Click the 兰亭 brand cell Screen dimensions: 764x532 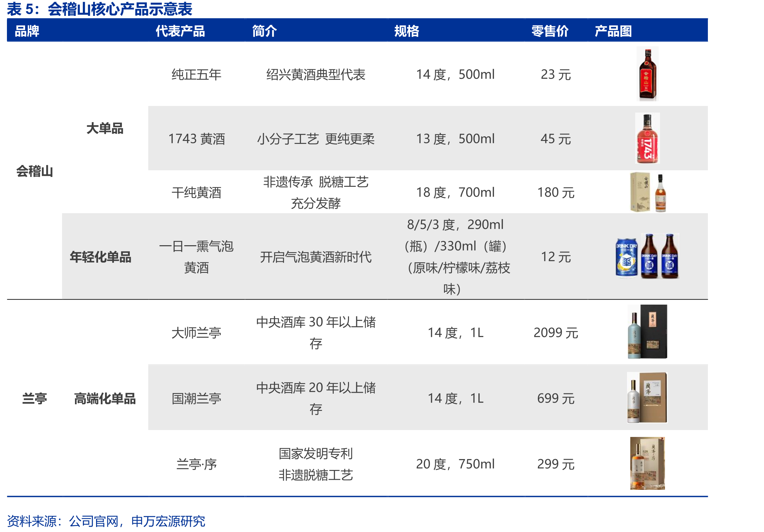click(x=35, y=398)
